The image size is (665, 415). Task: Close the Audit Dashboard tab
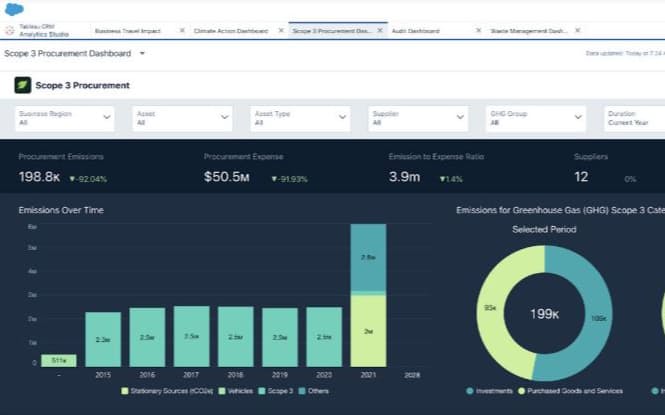(x=478, y=31)
